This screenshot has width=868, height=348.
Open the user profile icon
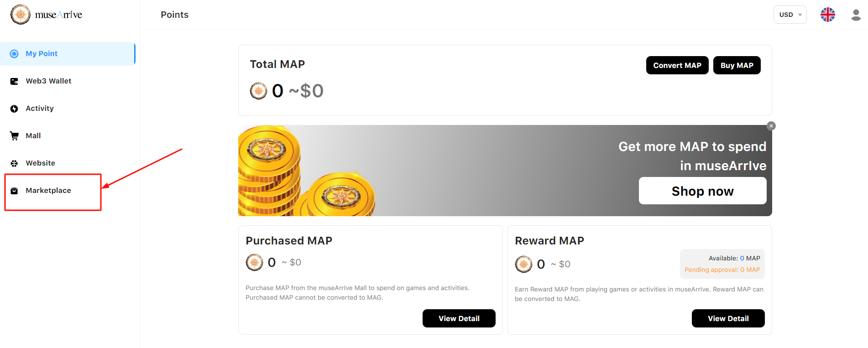pyautogui.click(x=856, y=15)
